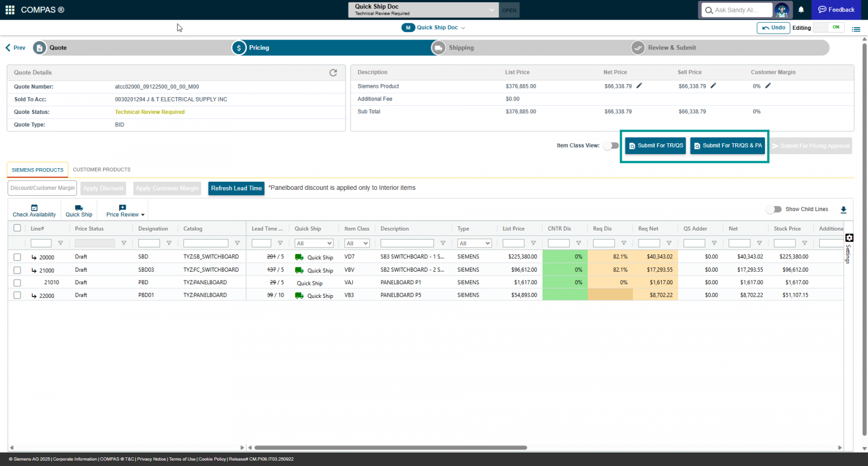The height and width of the screenshot is (466, 868).
Task: Open the app launcher grid icon
Action: [10, 10]
